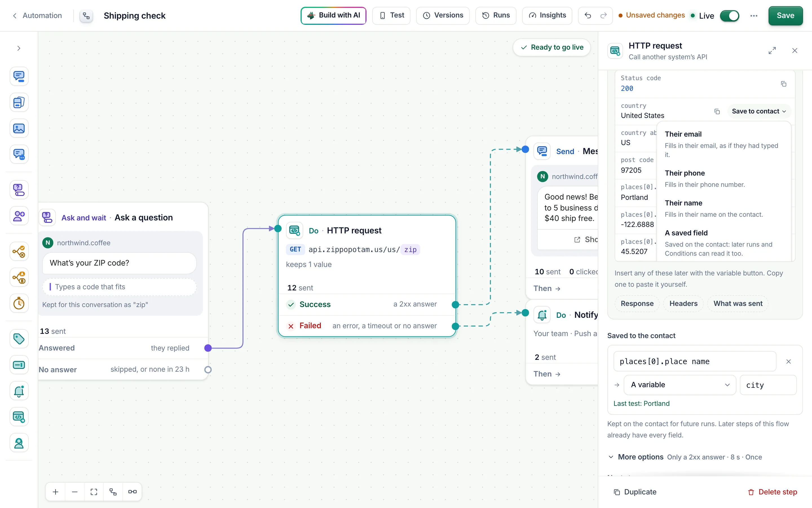
Task: Expand the left sidebar
Action: pyautogui.click(x=19, y=48)
